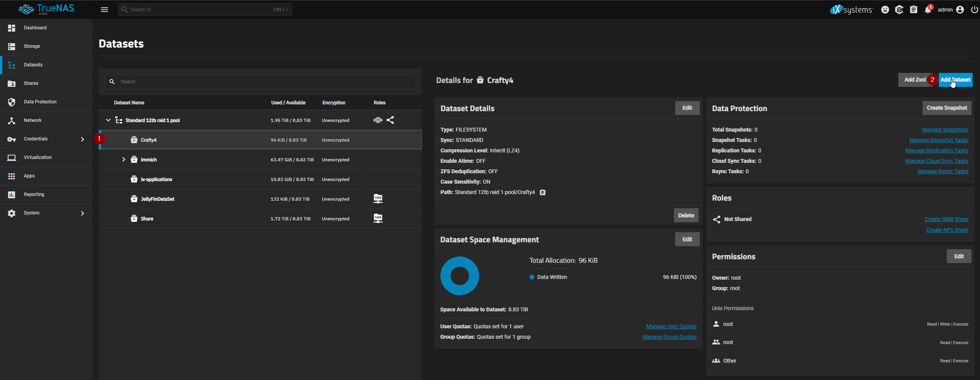Click the feedback smiley face icon
Viewport: 980px width, 380px height.
(885, 10)
